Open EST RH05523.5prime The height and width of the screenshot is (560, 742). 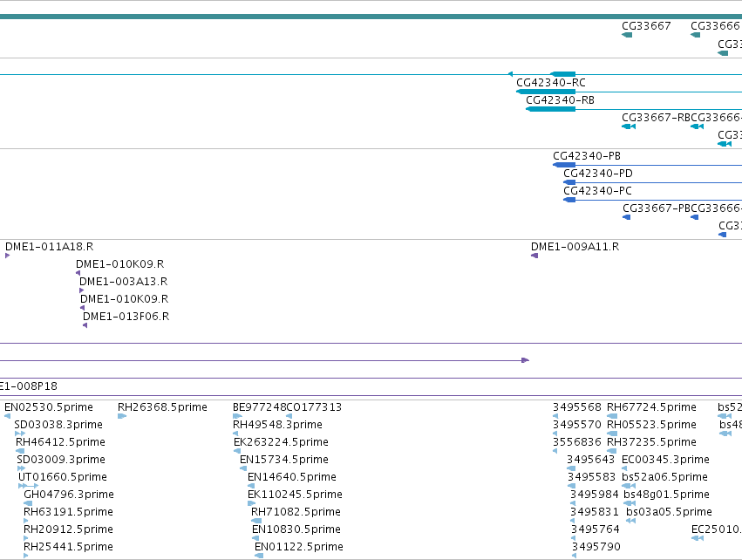pos(651,425)
